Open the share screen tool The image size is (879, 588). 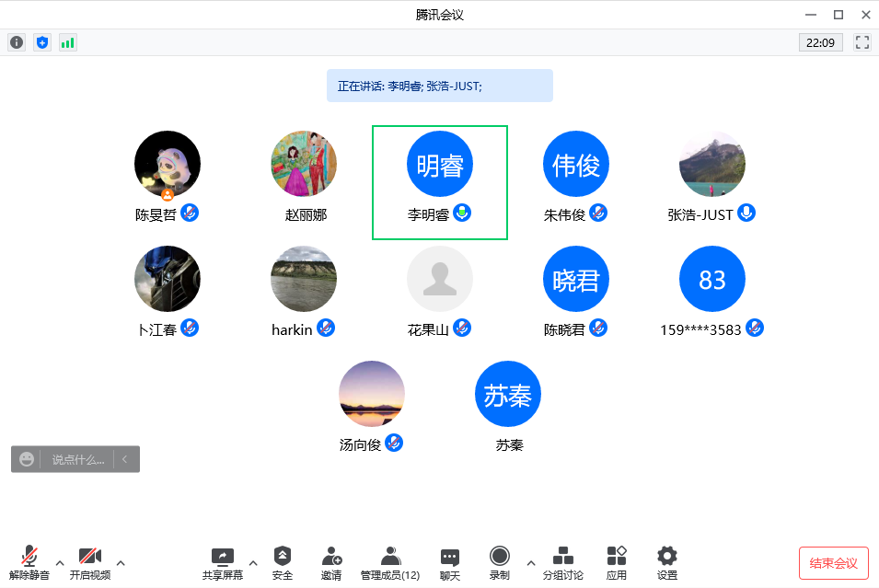tap(221, 561)
